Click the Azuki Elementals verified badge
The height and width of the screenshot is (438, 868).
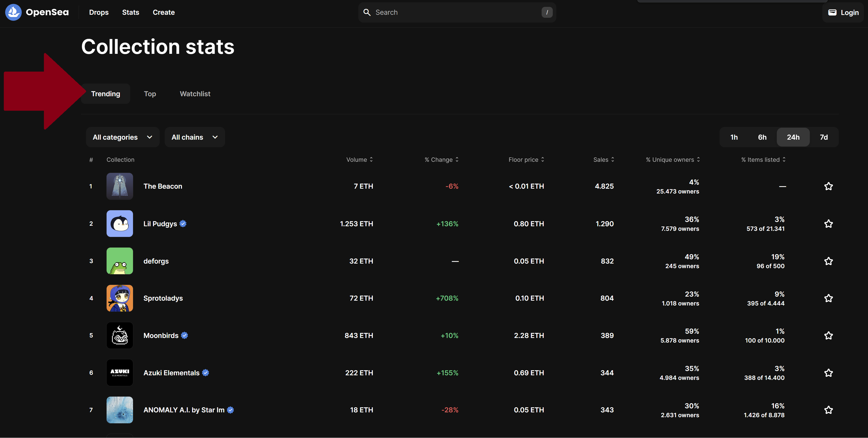[206, 372]
